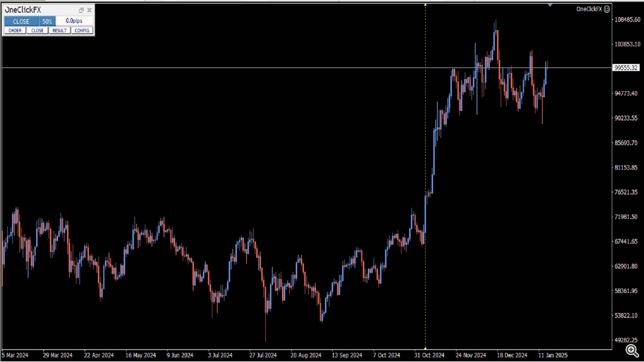Image resolution: width=644 pixels, height=362 pixels.
Task: Open the CLOSE tab between ORDER and RESULT
Action: coord(37,30)
